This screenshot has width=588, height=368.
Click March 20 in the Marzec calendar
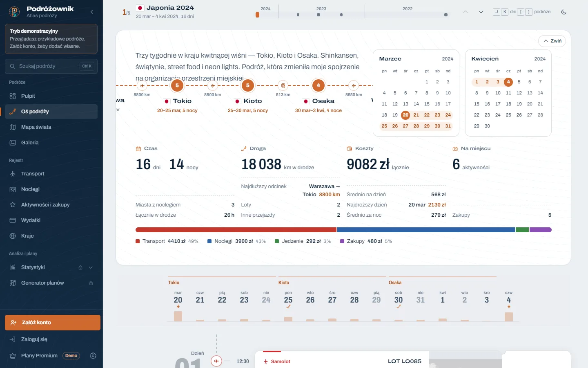[x=405, y=115]
